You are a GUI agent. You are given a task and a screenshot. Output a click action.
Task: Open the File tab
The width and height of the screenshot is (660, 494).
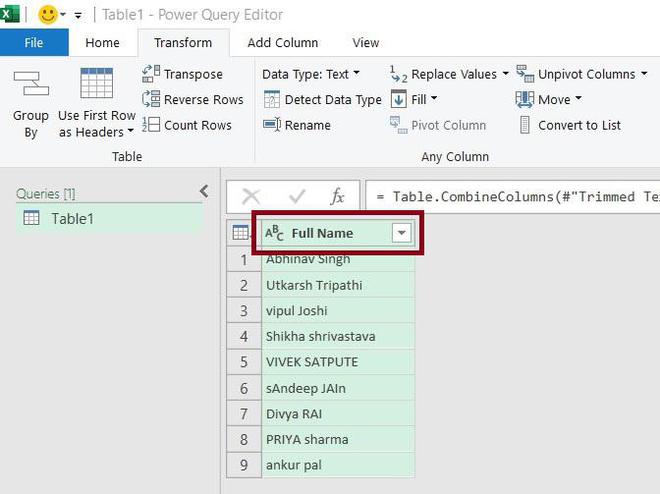(34, 43)
